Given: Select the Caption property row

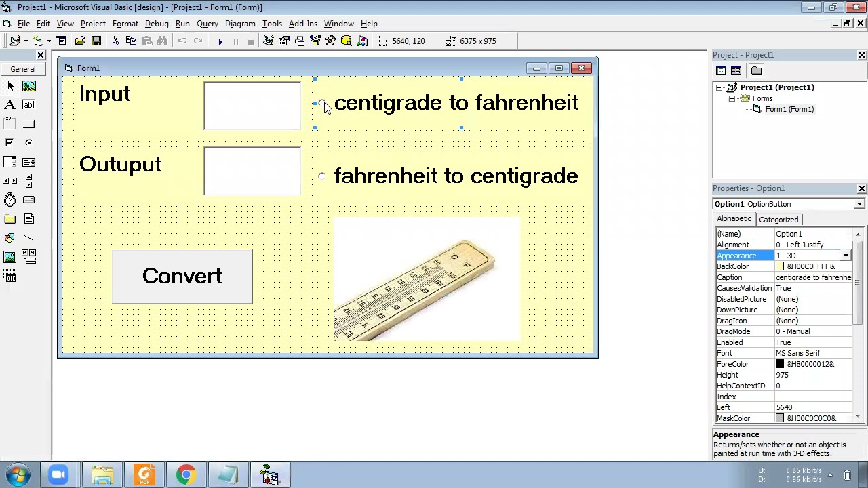Looking at the screenshot, I should 784,277.
